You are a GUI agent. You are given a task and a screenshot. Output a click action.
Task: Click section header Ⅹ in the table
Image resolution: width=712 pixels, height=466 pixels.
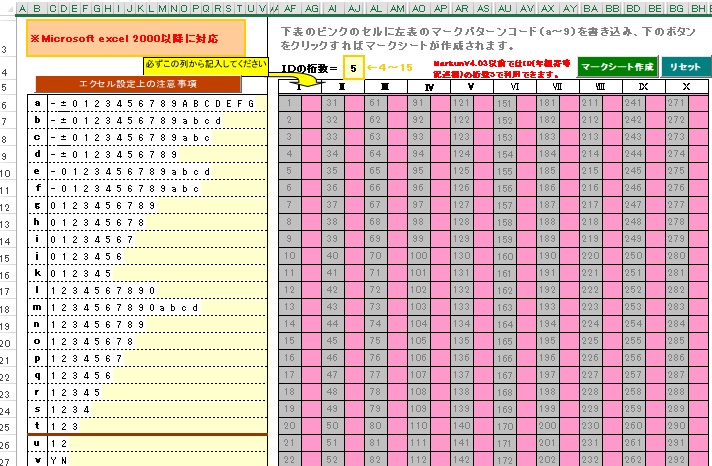[x=687, y=86]
